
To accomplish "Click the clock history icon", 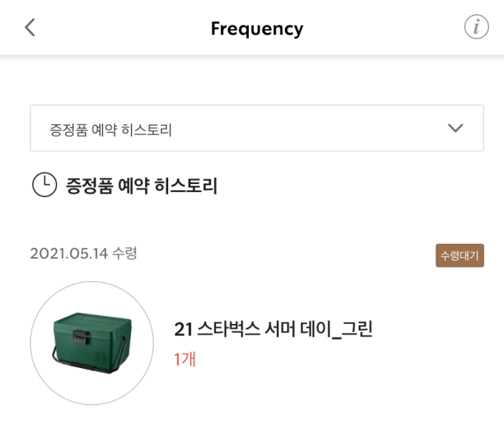I will 44,185.
